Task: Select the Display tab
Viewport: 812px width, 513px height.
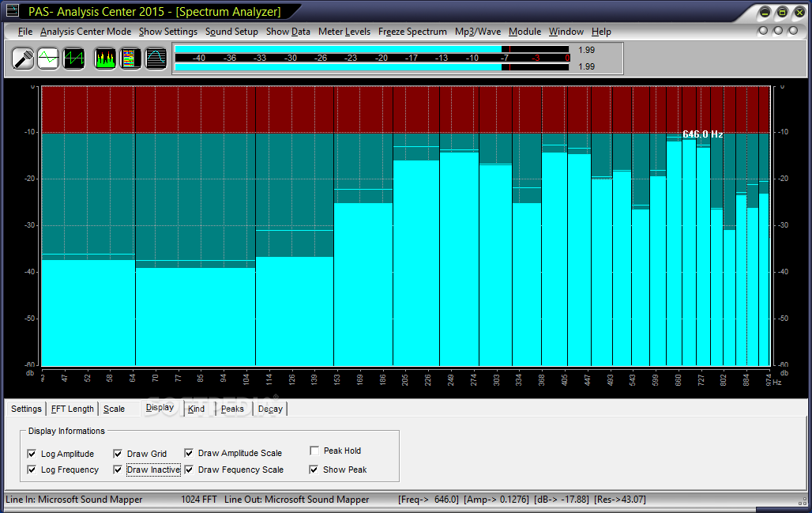Action: (x=160, y=408)
